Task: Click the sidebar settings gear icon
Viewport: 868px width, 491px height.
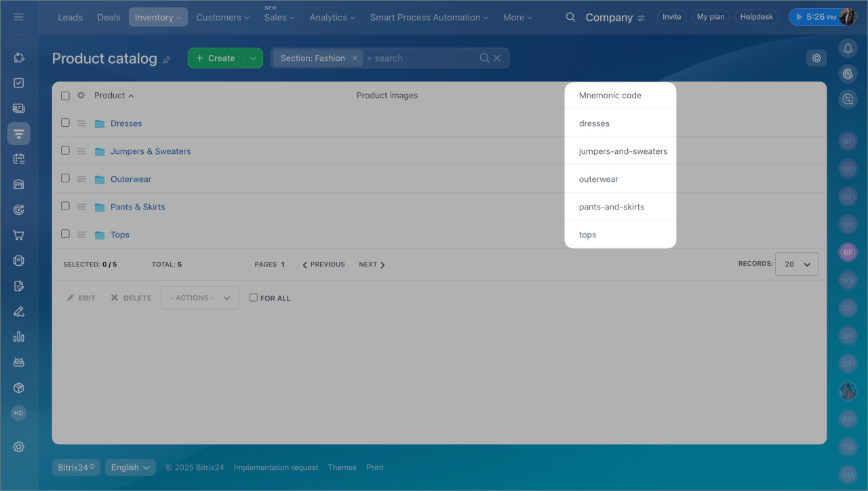Action: [19, 447]
